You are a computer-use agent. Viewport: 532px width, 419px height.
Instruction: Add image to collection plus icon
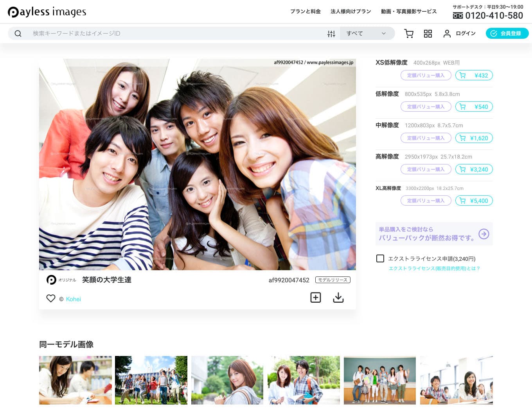(x=316, y=298)
